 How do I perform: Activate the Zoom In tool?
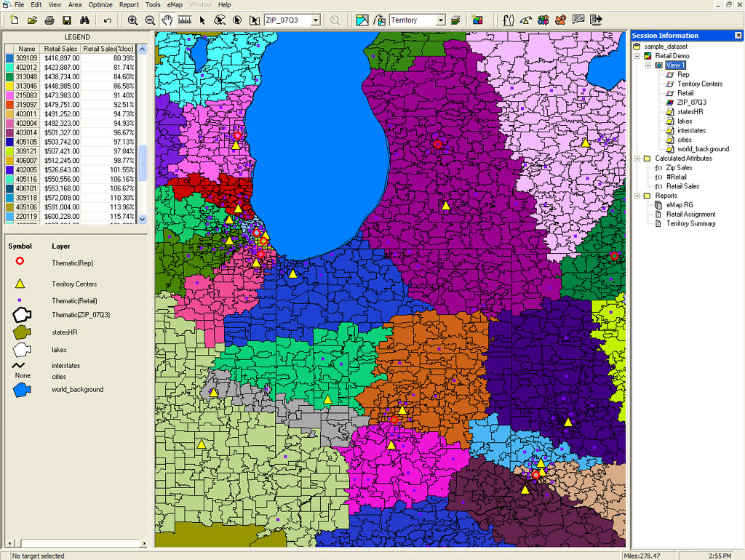click(133, 20)
